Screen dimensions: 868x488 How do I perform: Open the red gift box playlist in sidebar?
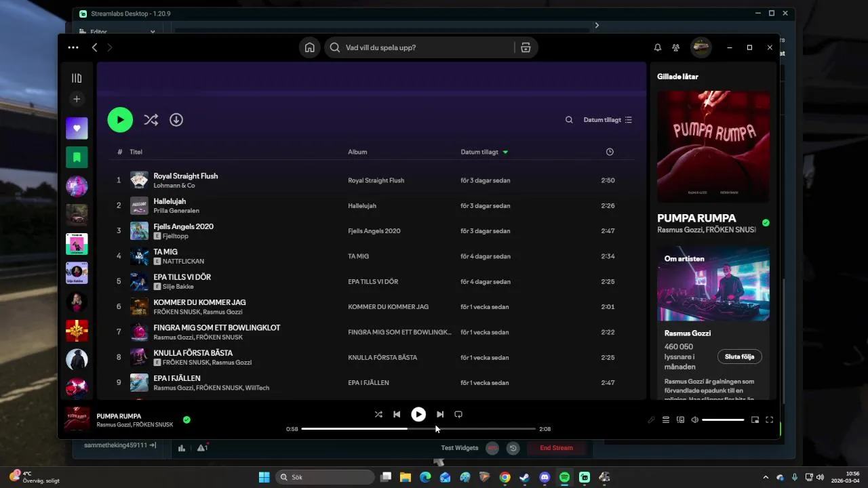(x=77, y=331)
